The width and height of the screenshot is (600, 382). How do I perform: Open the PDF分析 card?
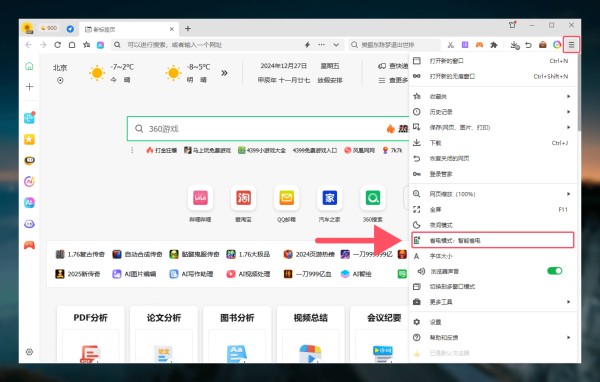91,334
